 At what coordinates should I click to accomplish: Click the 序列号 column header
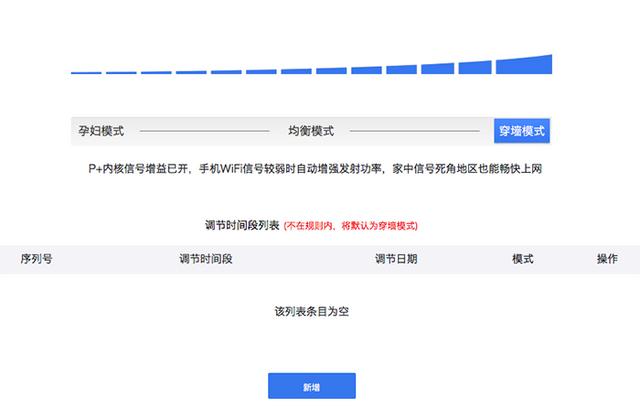click(x=36, y=259)
